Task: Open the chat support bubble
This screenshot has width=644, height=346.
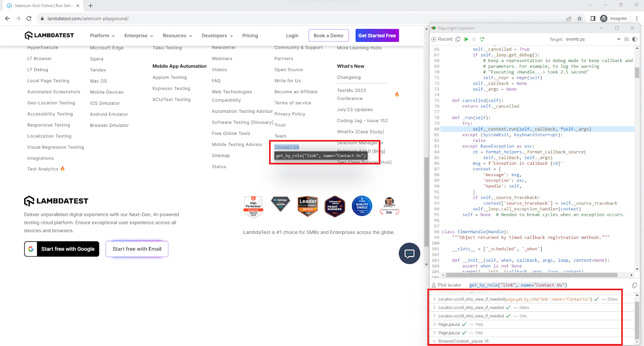Action: (409, 253)
